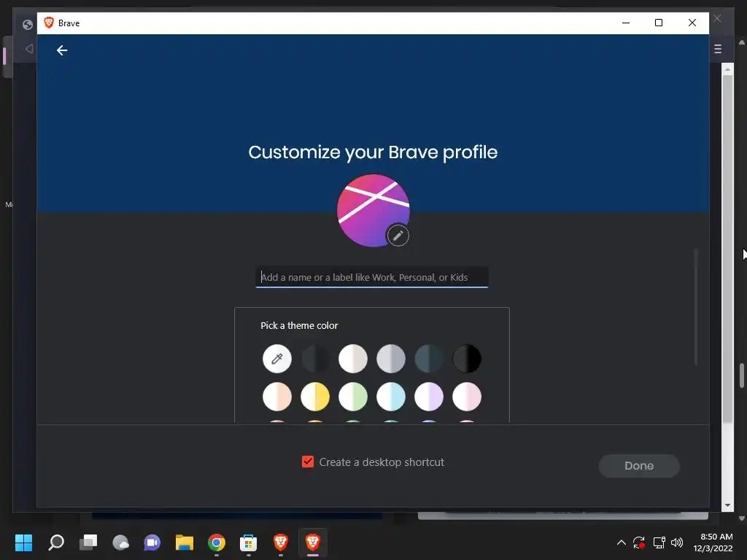Choose the light blue theme color
747x560 pixels.
(391, 396)
